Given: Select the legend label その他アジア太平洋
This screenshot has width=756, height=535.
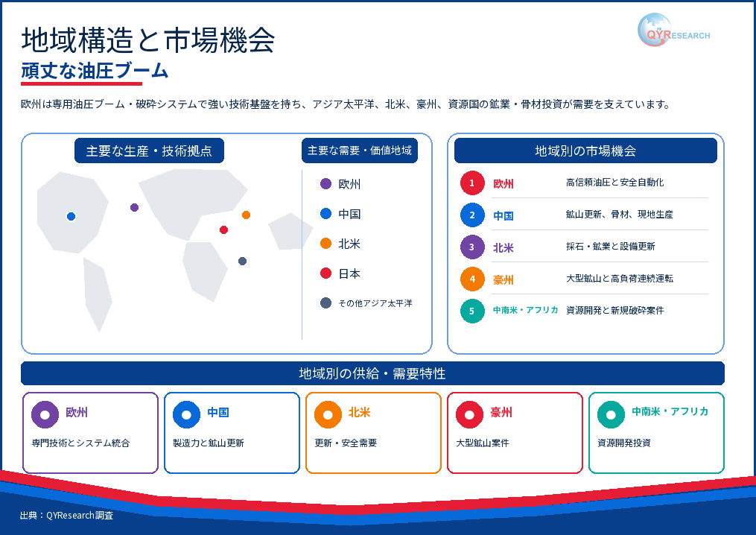Looking at the screenshot, I should (375, 303).
